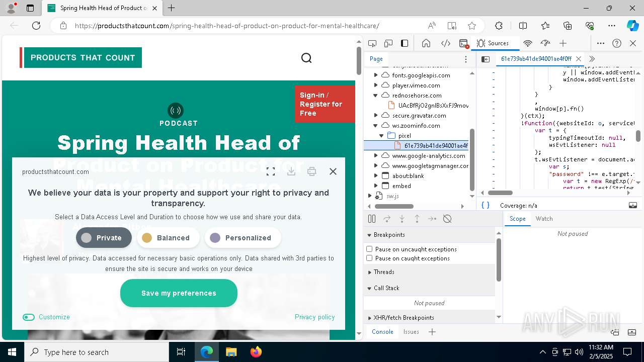Show more open file tabs chevron
Viewport: 644px width, 362px height.
[x=592, y=59]
